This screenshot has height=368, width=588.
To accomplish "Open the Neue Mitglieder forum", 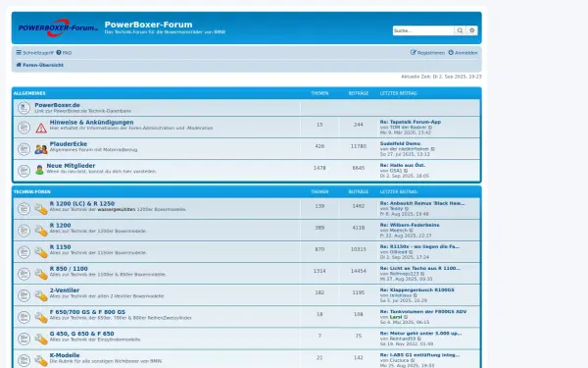I will [x=71, y=166].
